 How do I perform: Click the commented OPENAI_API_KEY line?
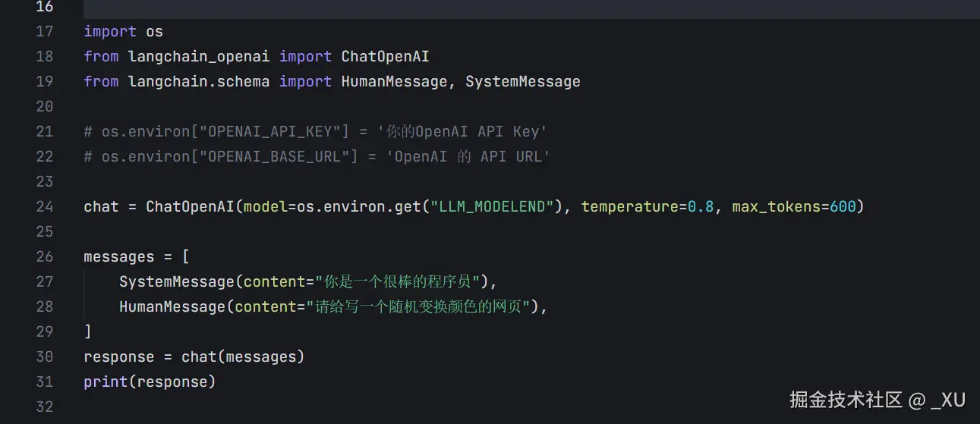315,132
